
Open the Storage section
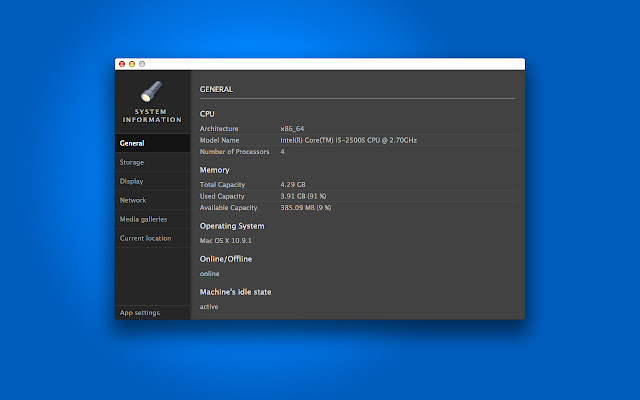point(153,162)
